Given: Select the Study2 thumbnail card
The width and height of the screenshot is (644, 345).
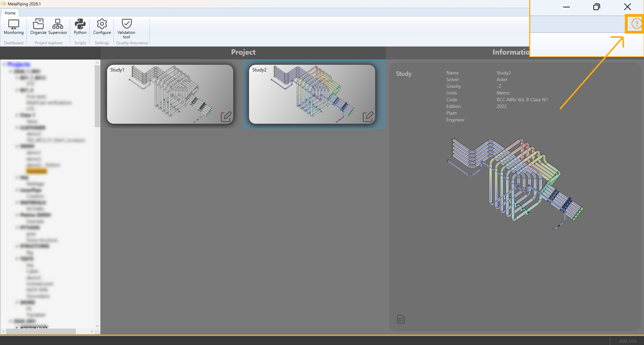Looking at the screenshot, I should [x=312, y=94].
